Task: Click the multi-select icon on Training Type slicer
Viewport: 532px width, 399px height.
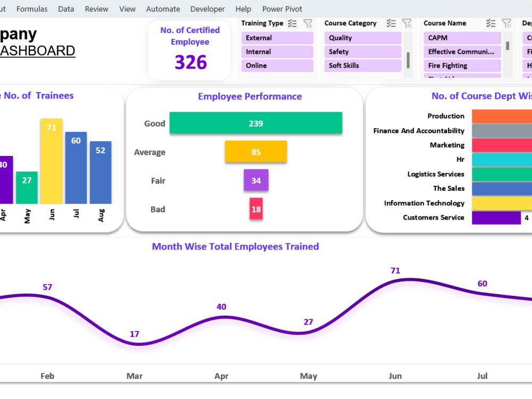Action: pyautogui.click(x=291, y=23)
